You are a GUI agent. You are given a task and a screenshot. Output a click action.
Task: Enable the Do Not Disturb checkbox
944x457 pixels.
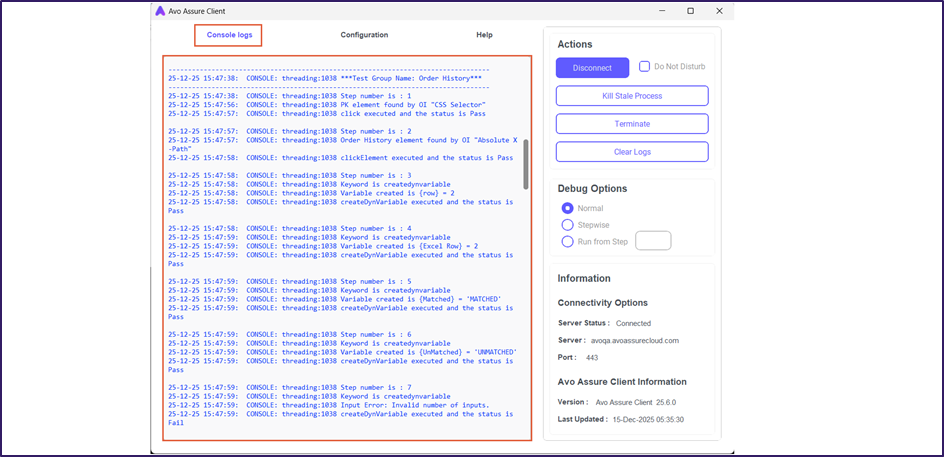(x=645, y=67)
